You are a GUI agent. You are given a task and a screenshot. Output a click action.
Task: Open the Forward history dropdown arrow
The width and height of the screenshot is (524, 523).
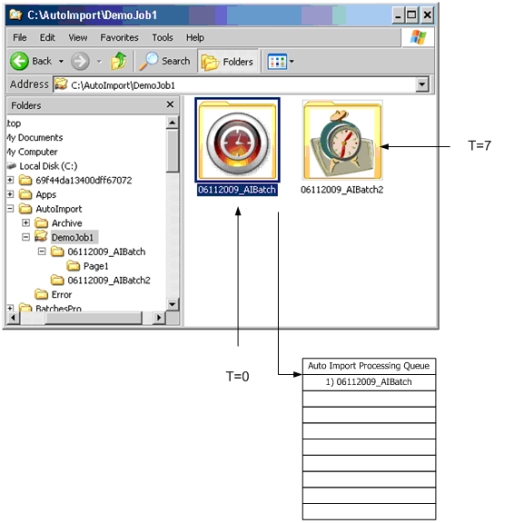point(99,61)
